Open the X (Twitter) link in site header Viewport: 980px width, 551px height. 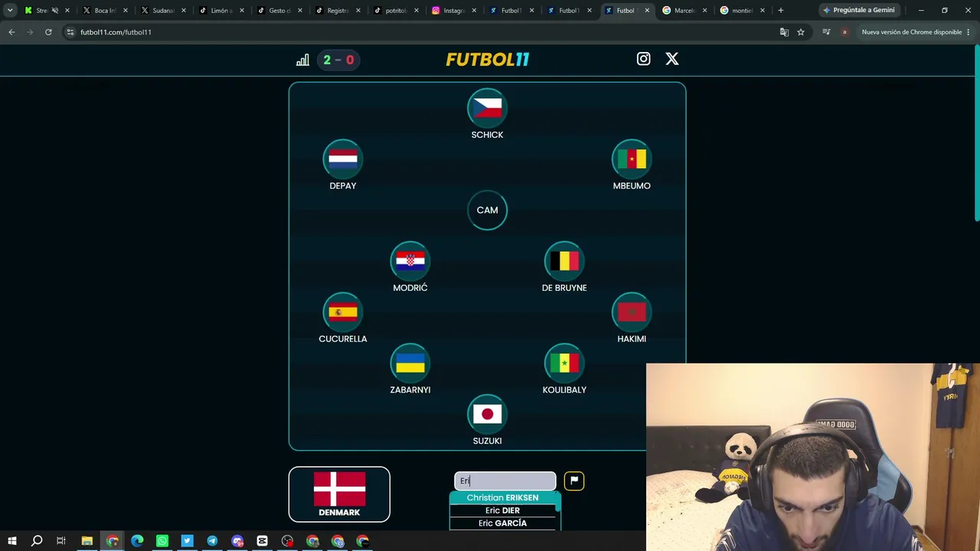[671, 59]
